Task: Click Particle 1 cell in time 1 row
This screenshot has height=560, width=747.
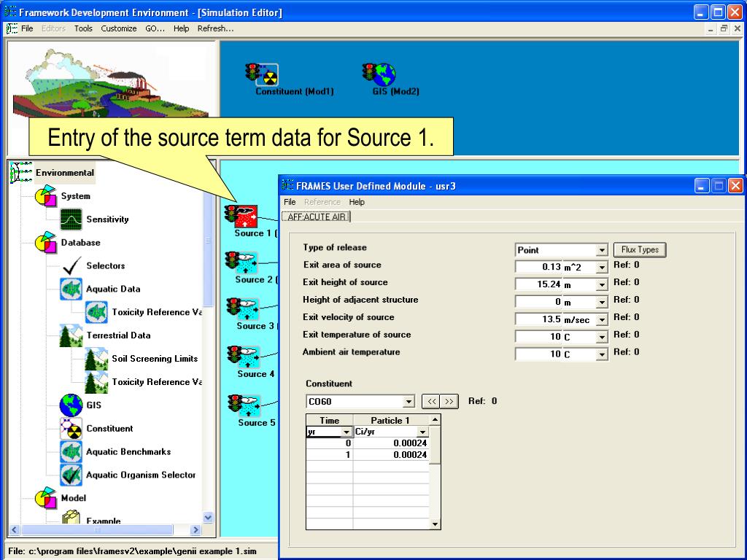Action: click(x=391, y=455)
